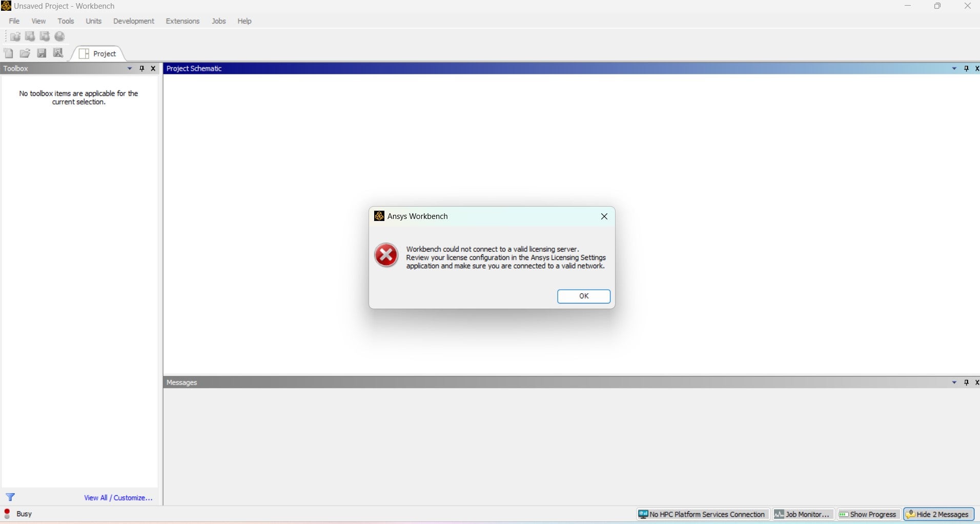
Task: Close the Toolbox panel
Action: (153, 69)
